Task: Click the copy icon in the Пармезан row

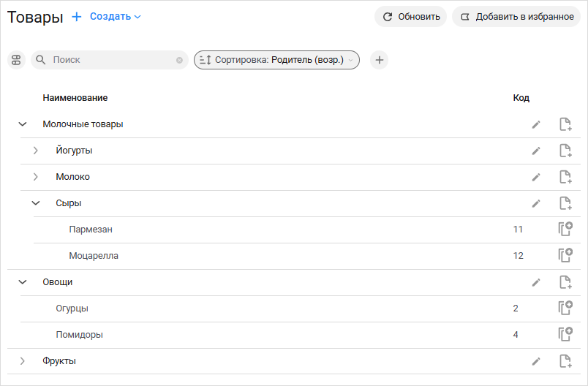Action: tap(565, 229)
